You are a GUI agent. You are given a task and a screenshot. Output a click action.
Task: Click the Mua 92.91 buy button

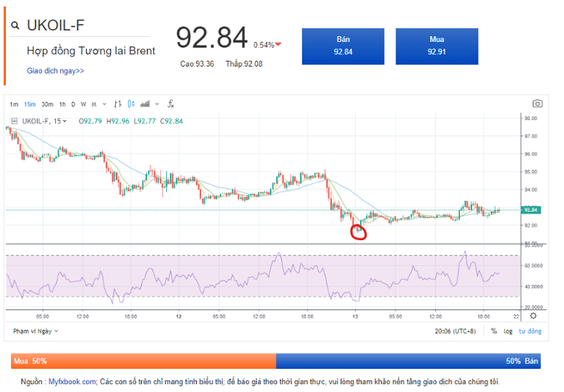click(436, 46)
